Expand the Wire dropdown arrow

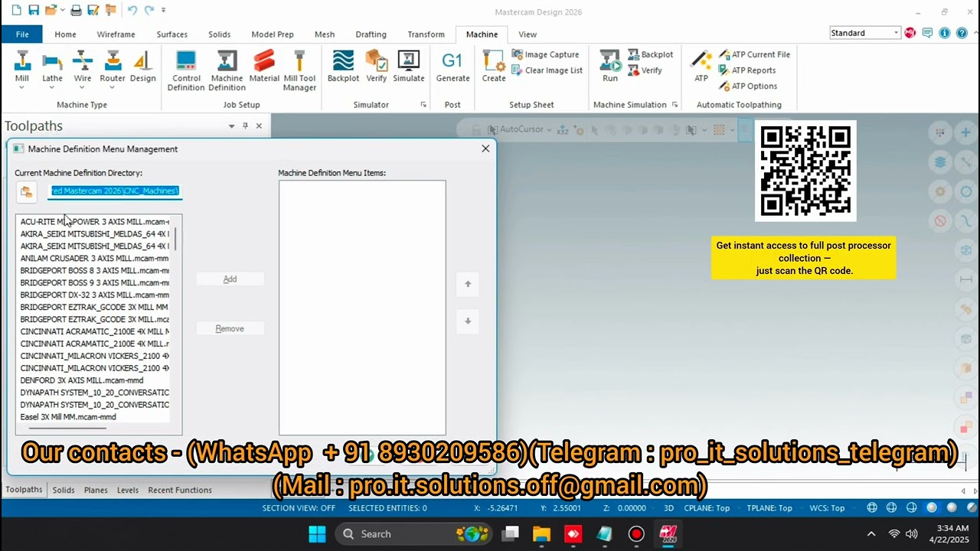tap(83, 87)
